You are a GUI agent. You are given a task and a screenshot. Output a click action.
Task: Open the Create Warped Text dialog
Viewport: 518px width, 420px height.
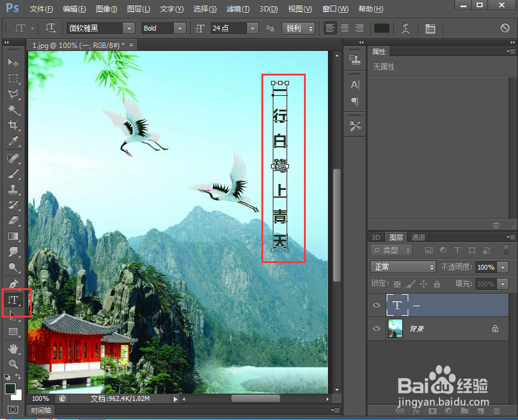[406, 28]
